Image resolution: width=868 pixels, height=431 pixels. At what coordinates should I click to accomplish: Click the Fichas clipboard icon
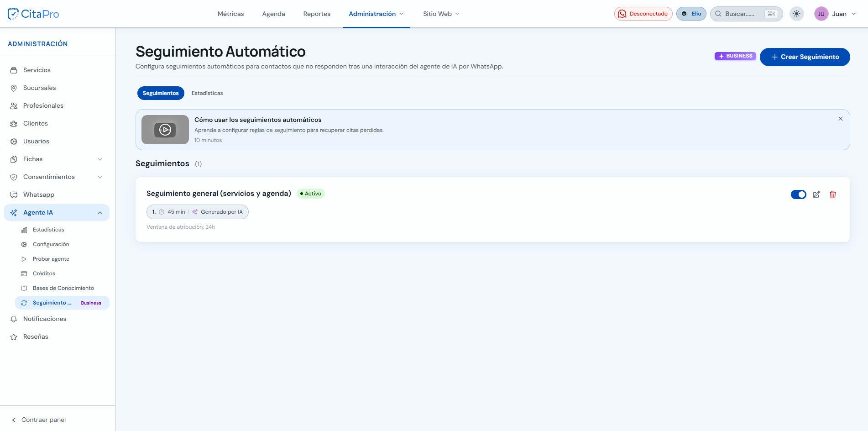(14, 159)
